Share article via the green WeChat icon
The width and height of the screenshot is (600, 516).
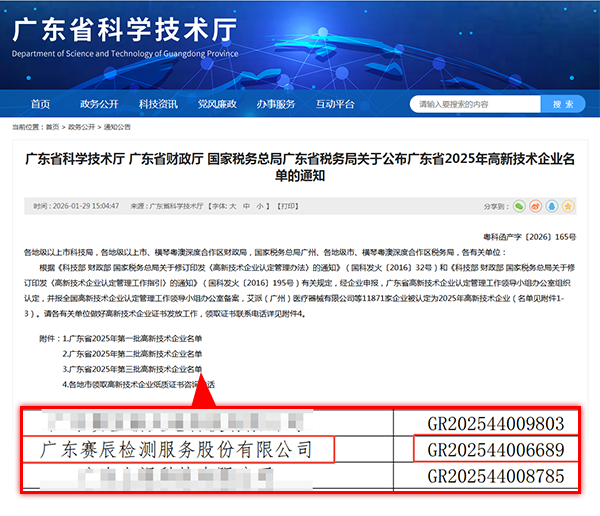519,206
